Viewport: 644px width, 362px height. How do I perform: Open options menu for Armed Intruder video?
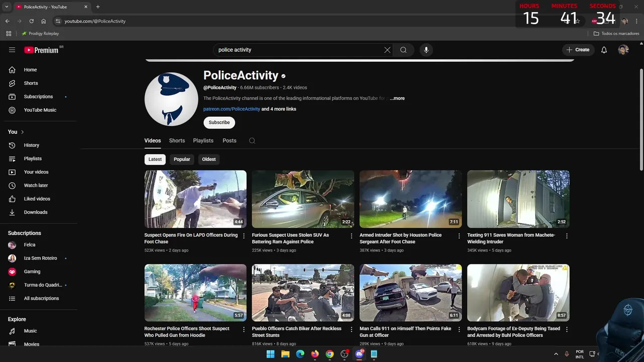pyautogui.click(x=459, y=236)
